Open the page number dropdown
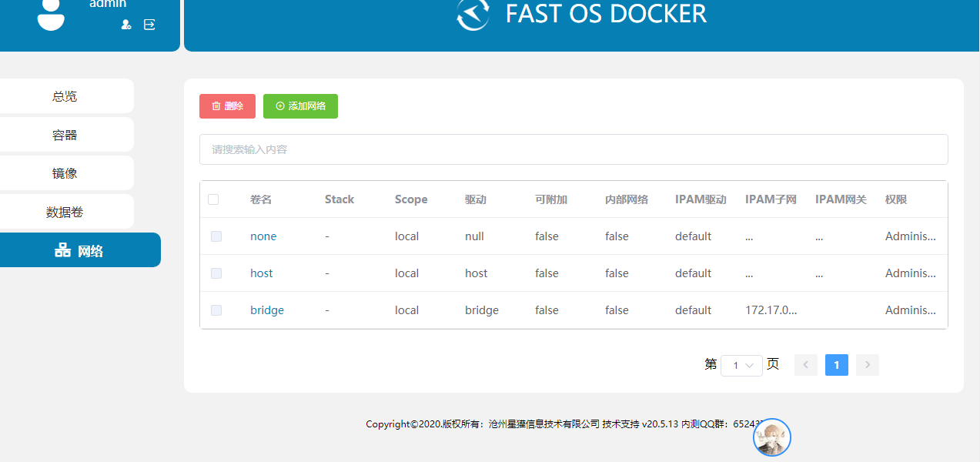Image resolution: width=980 pixels, height=462 pixels. pyautogui.click(x=741, y=364)
